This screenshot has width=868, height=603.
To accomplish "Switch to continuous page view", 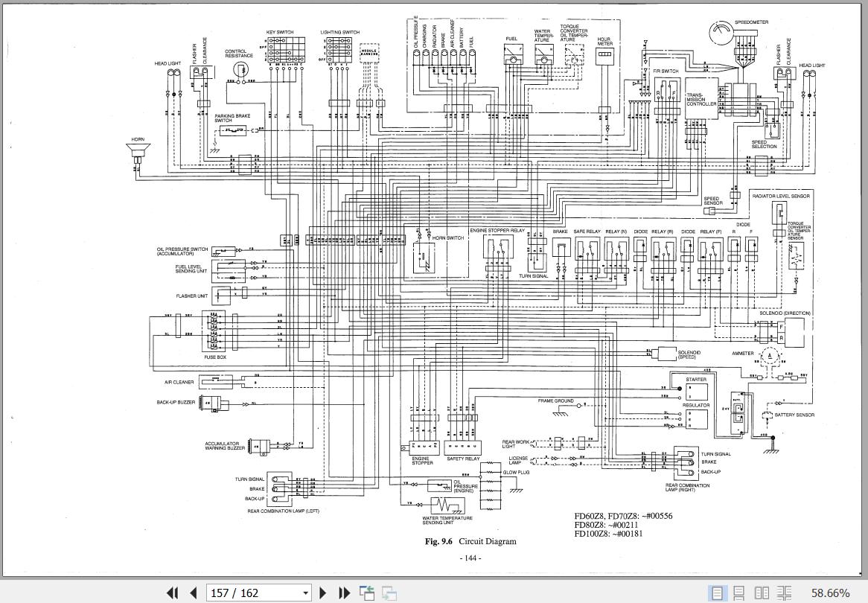I will (739, 593).
